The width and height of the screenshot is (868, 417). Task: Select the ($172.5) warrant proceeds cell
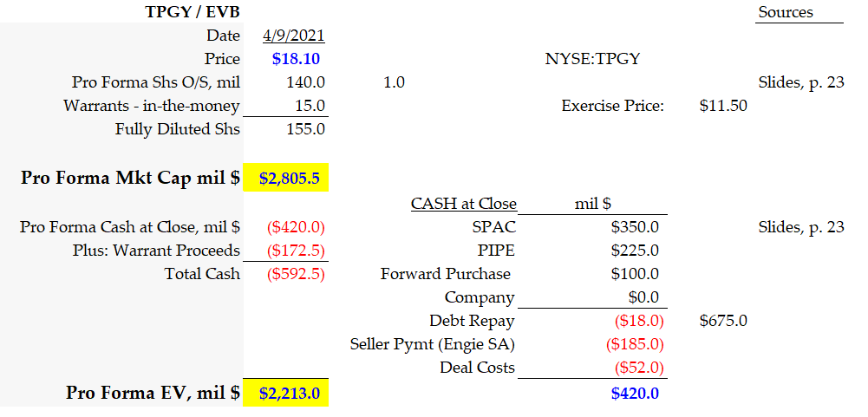point(297,251)
